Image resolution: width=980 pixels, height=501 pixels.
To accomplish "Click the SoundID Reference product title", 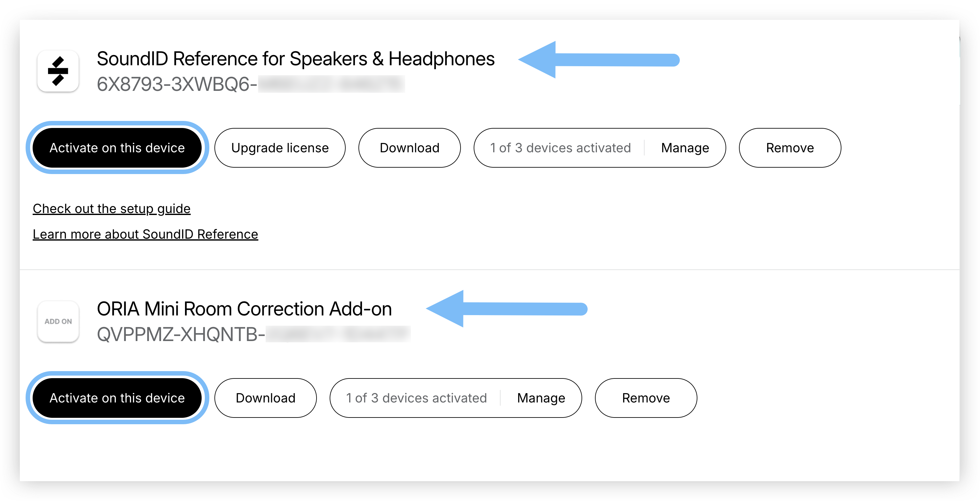I will point(296,59).
